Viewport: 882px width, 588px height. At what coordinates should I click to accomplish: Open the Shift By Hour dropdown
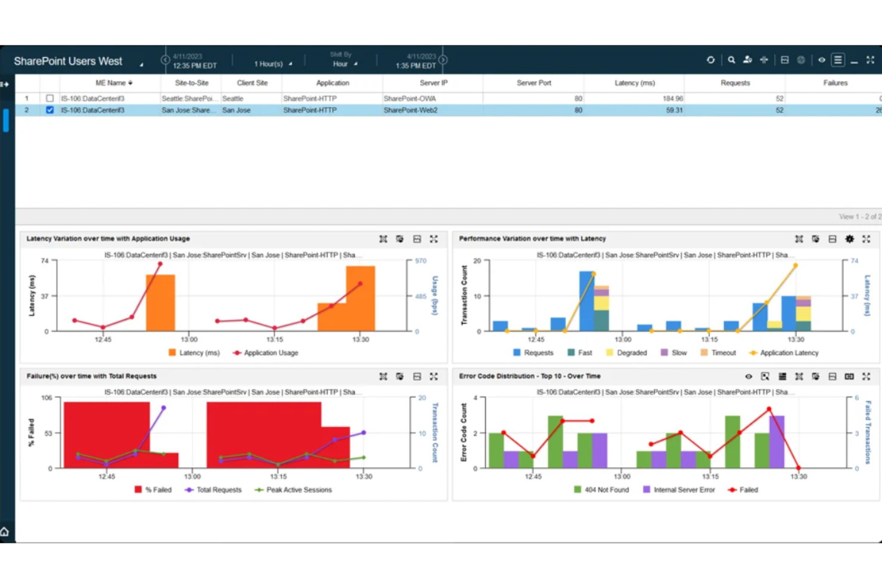[341, 63]
